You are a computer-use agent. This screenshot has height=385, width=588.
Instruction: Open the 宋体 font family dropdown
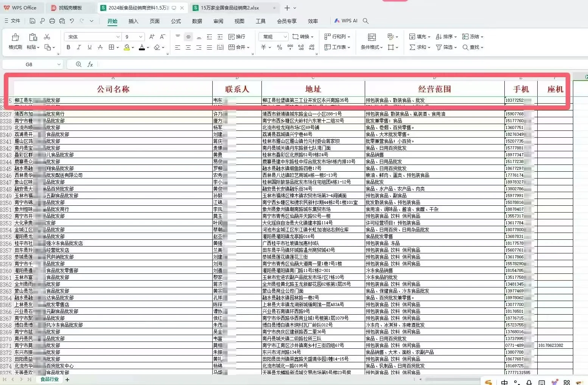(92, 36)
